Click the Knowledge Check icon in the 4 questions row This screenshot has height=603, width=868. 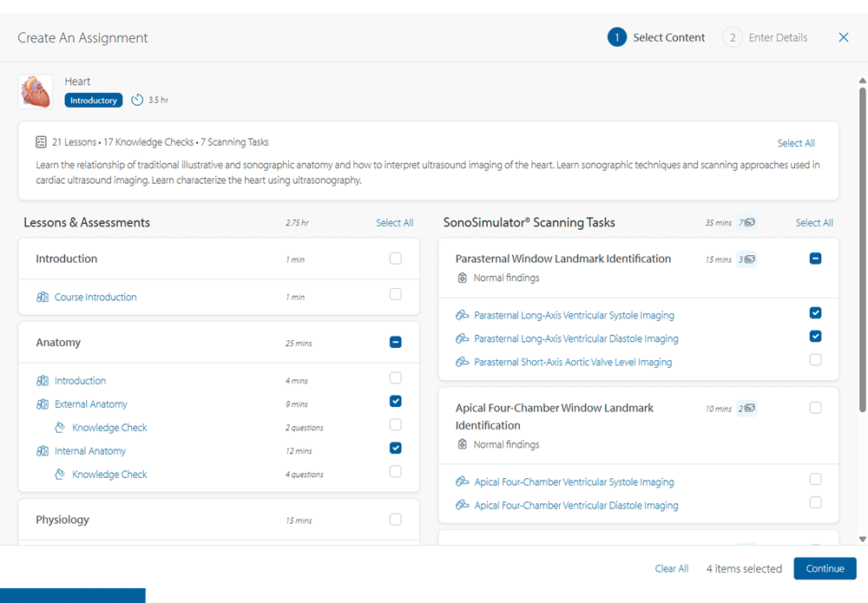[x=60, y=474]
